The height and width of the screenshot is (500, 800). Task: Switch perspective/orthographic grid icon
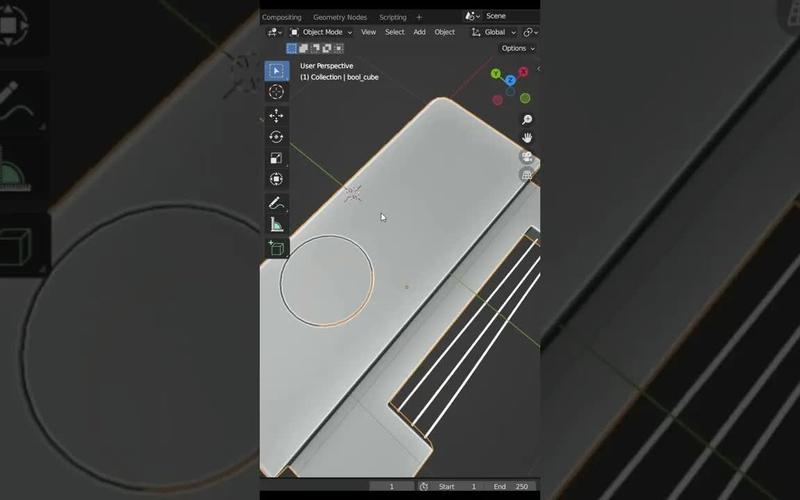click(x=527, y=175)
